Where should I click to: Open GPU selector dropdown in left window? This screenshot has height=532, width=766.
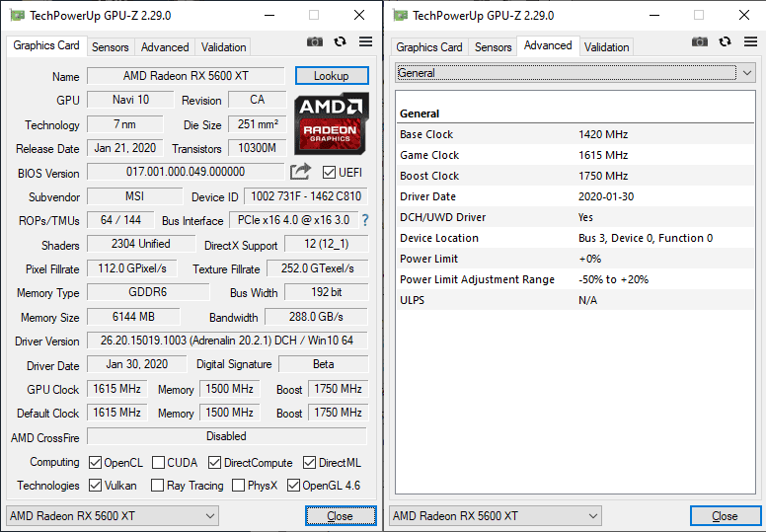[x=113, y=516]
